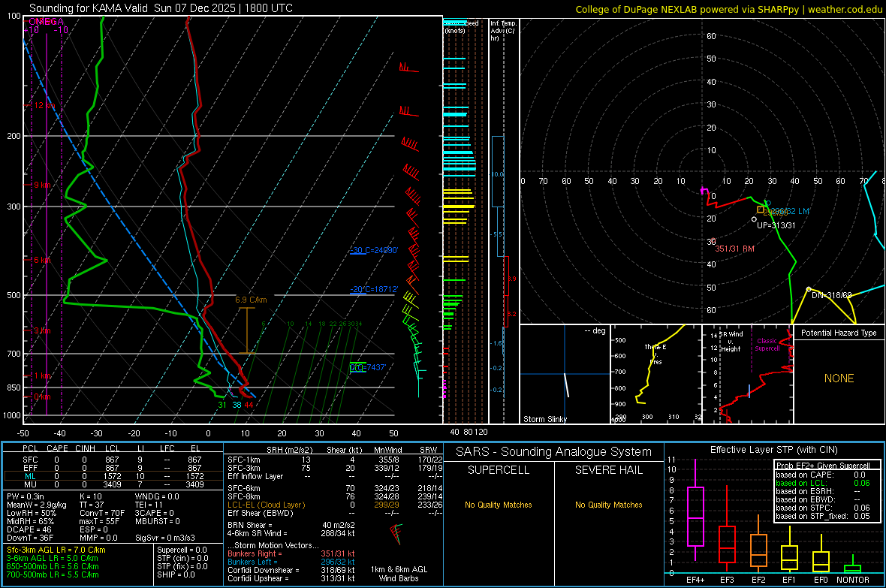The image size is (886, 588).
Task: Click the yellow "Sfc-3km AGL LR" line
Action: click(56, 550)
